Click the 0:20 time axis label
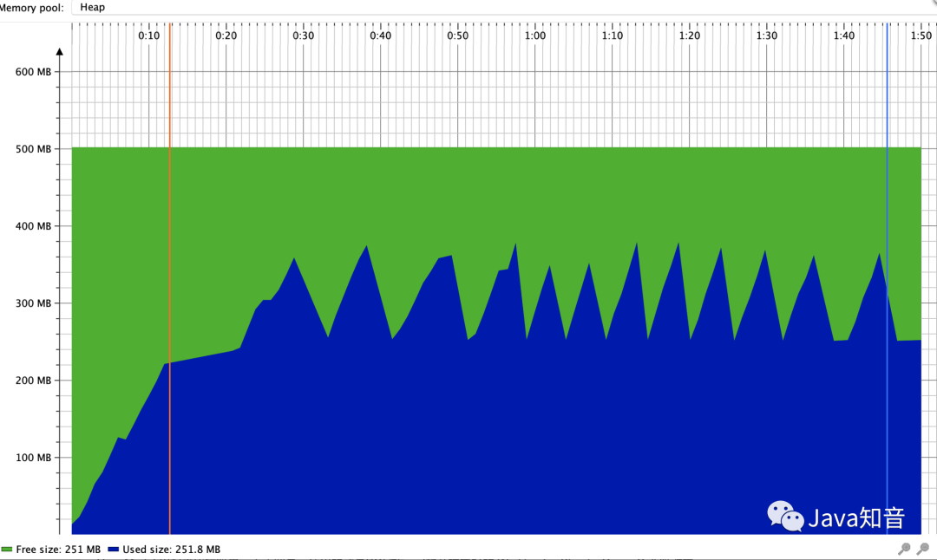937x560 pixels. click(226, 36)
